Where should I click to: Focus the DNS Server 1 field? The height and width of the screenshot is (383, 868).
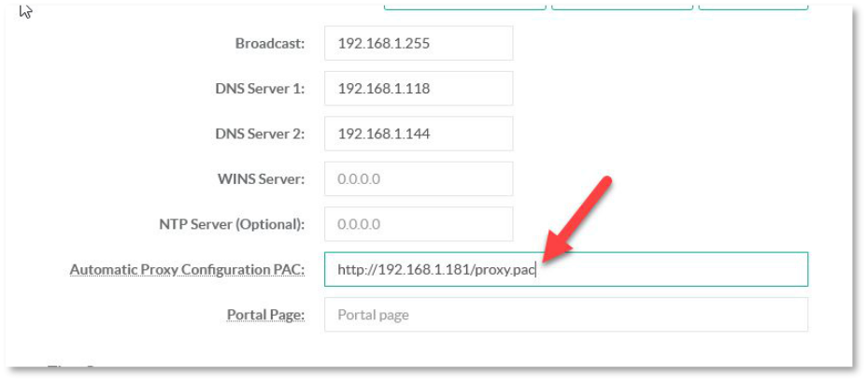tap(418, 89)
